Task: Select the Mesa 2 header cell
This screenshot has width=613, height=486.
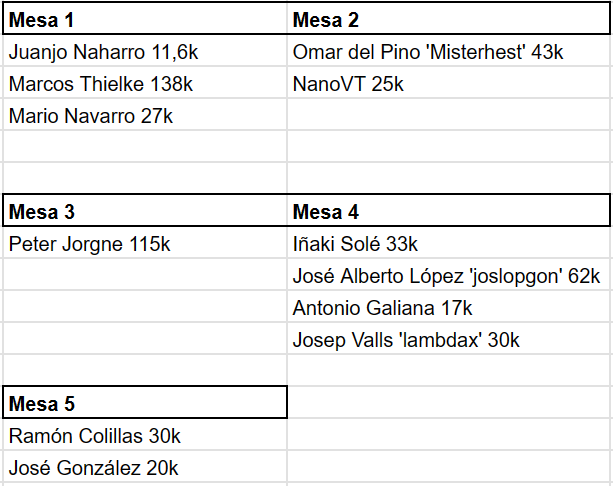Action: [448, 20]
